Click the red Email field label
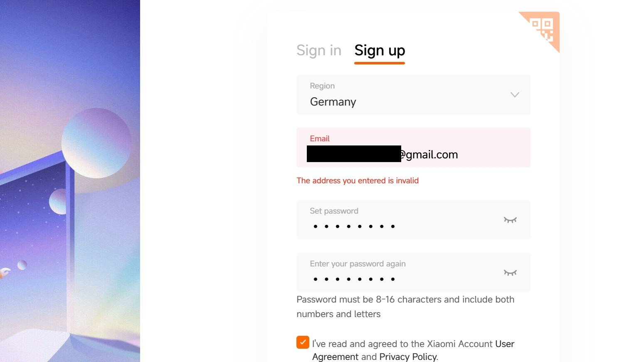Viewport: 644px width, 362px height. 320,139
